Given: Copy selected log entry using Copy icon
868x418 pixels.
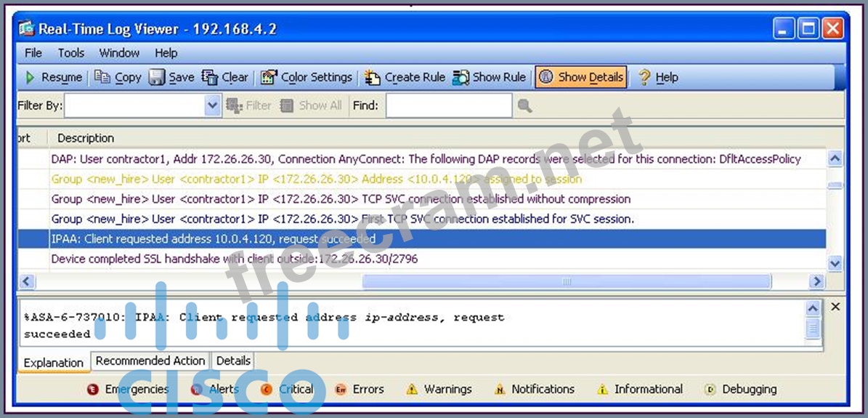Looking at the screenshot, I should coord(102,77).
